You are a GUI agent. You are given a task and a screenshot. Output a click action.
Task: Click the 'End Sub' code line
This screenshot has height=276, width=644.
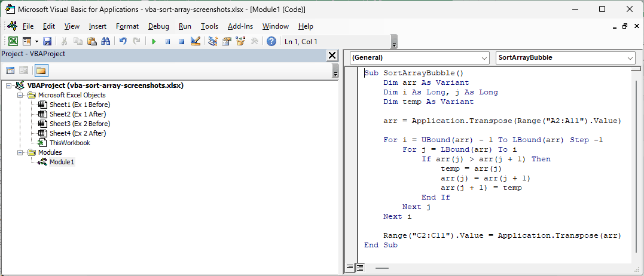pyautogui.click(x=381, y=246)
